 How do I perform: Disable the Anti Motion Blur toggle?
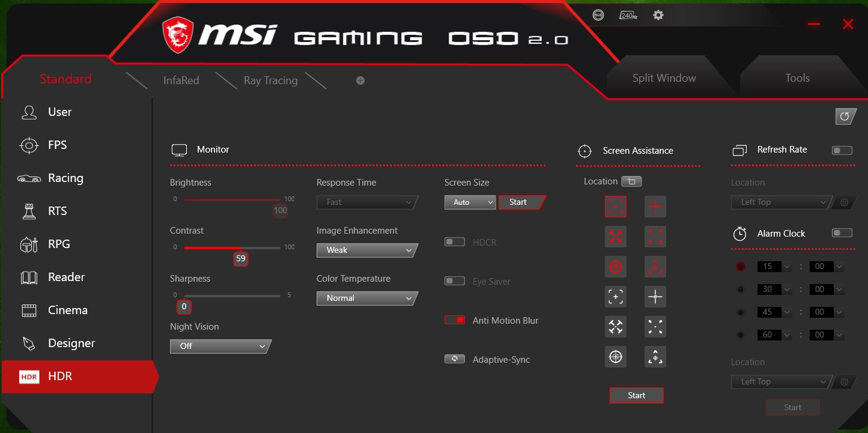tap(455, 320)
